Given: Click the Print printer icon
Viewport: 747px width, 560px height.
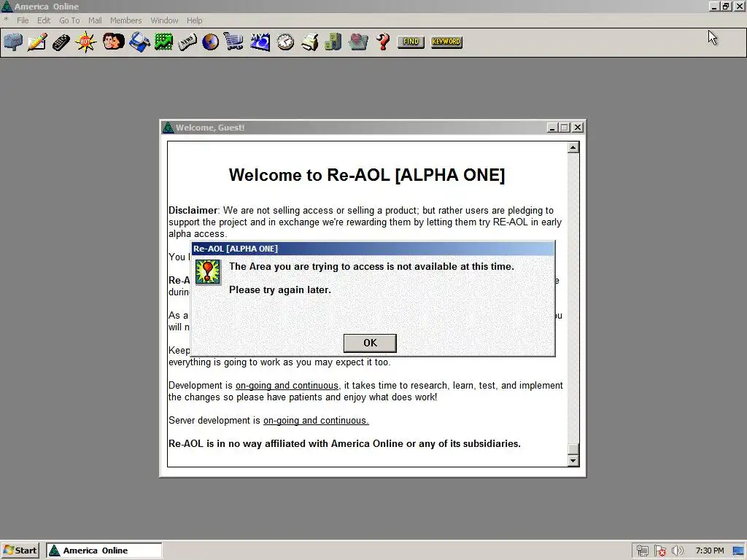Looking at the screenshot, I should pos(309,42).
